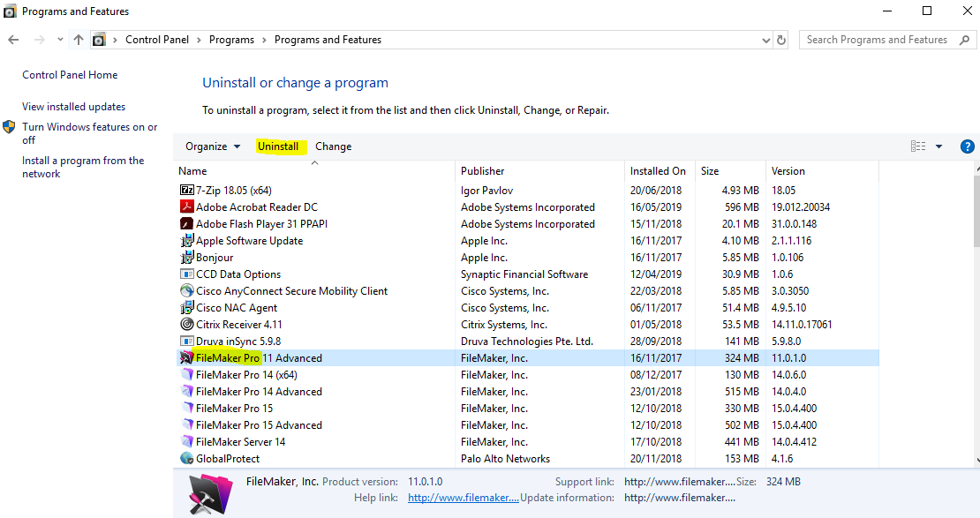
Task: Open the help question mark icon
Action: coord(967,146)
